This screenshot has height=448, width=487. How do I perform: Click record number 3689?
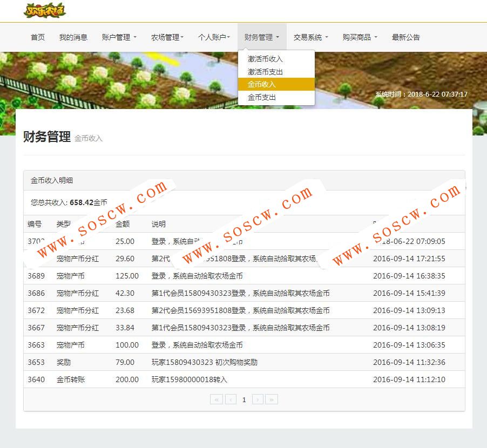click(x=36, y=276)
